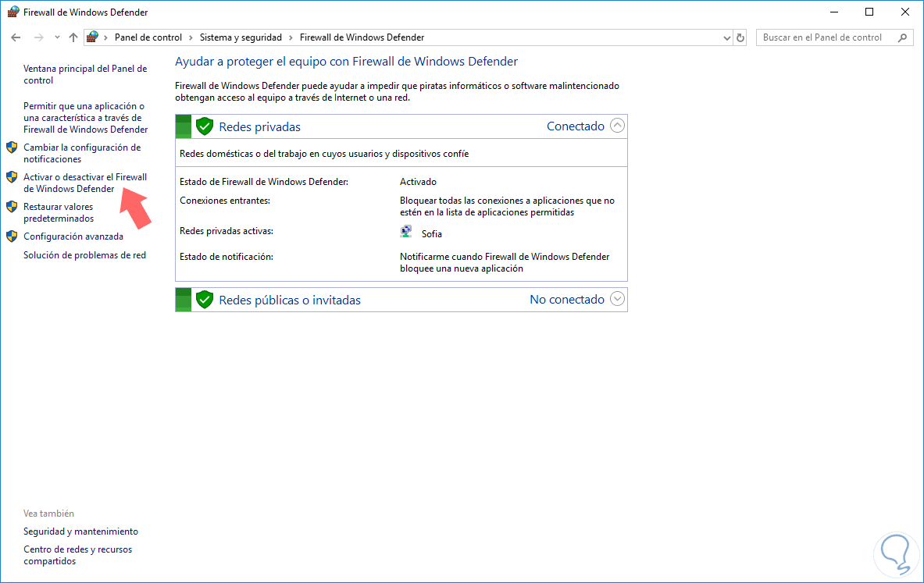Click the Redes privadas heading

point(260,126)
